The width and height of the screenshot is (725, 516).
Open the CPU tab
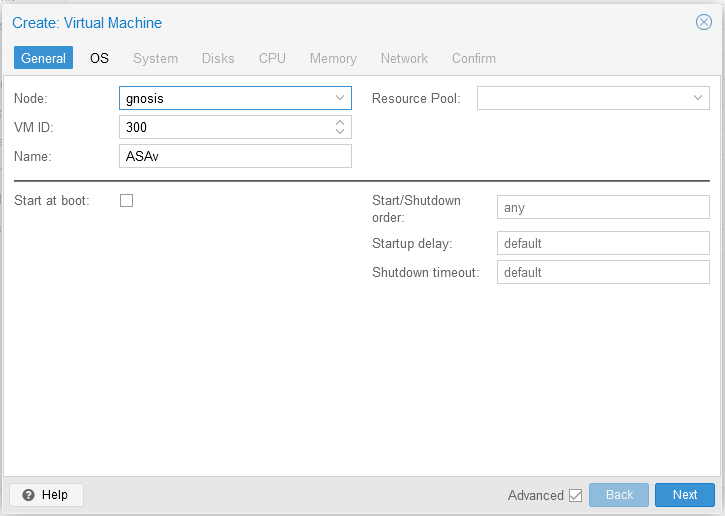[272, 58]
